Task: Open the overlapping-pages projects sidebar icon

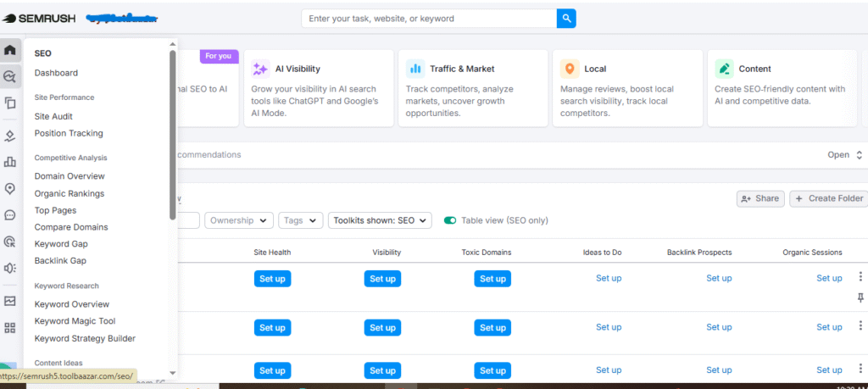Action: (9, 103)
